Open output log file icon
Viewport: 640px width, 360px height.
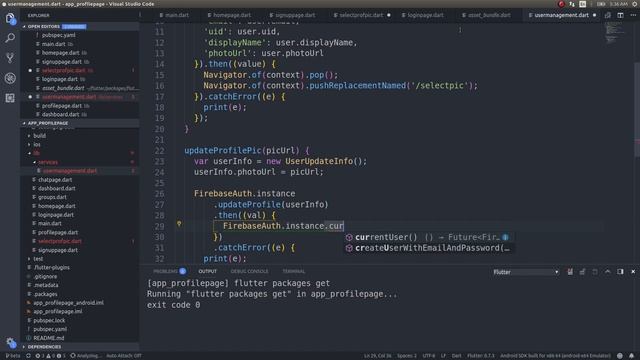tap(595, 272)
